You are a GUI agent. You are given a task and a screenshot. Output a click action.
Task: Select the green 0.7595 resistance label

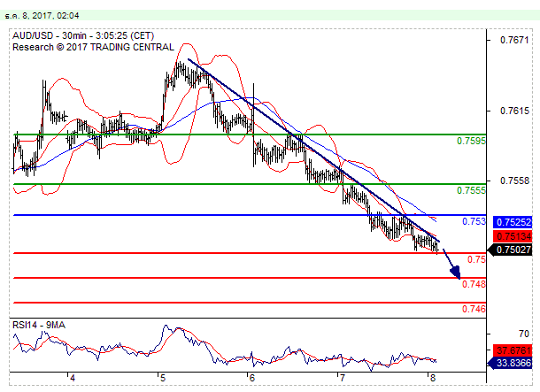[471, 141]
